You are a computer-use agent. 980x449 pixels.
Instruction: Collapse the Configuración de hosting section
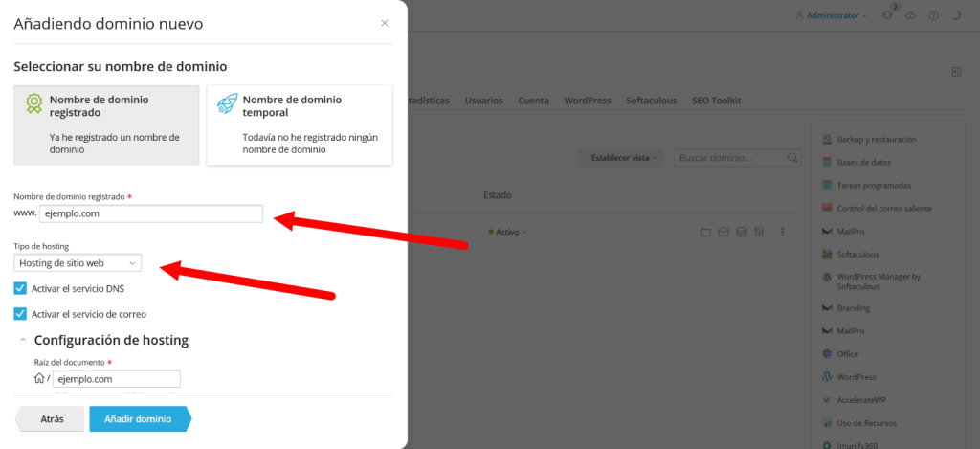(x=23, y=340)
